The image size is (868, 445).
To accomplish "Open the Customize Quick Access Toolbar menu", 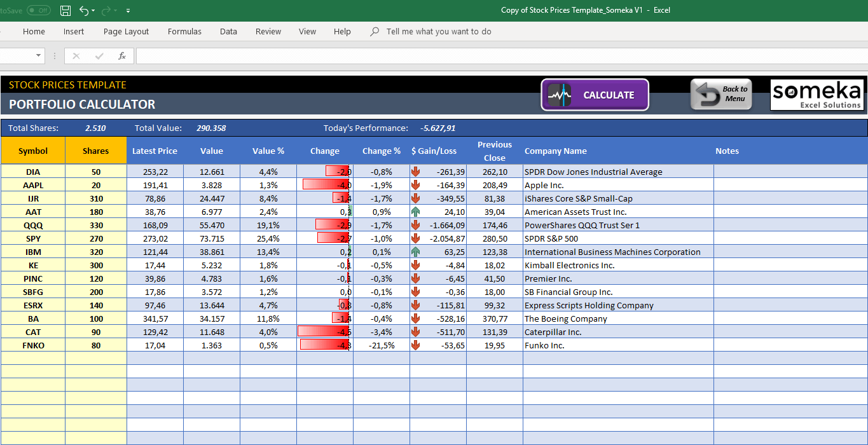I will coord(128,11).
